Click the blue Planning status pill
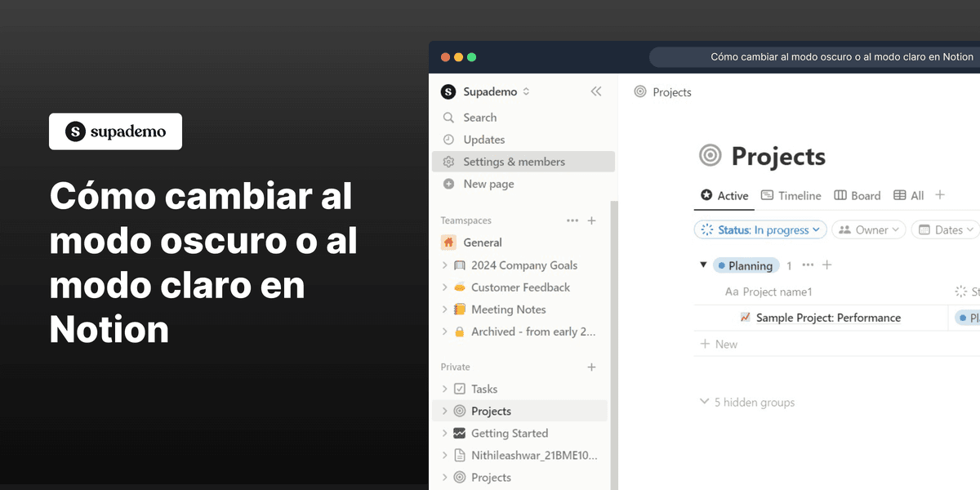Image resolution: width=980 pixels, height=490 pixels. [746, 265]
